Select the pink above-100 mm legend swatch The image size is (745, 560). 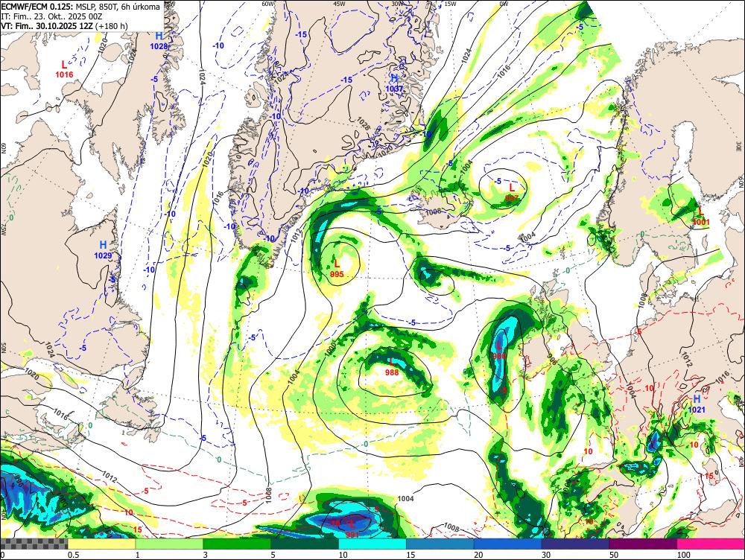click(711, 544)
